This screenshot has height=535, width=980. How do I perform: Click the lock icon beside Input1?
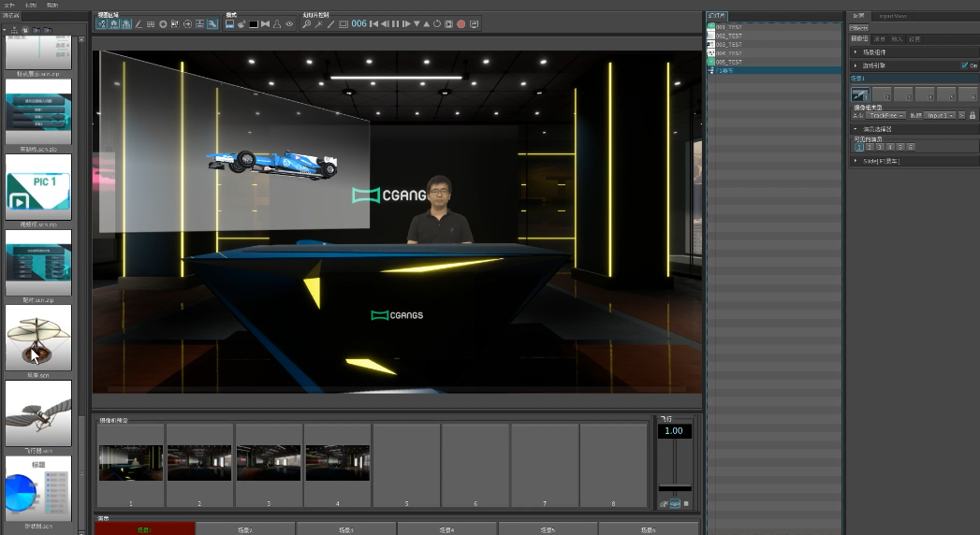[973, 115]
